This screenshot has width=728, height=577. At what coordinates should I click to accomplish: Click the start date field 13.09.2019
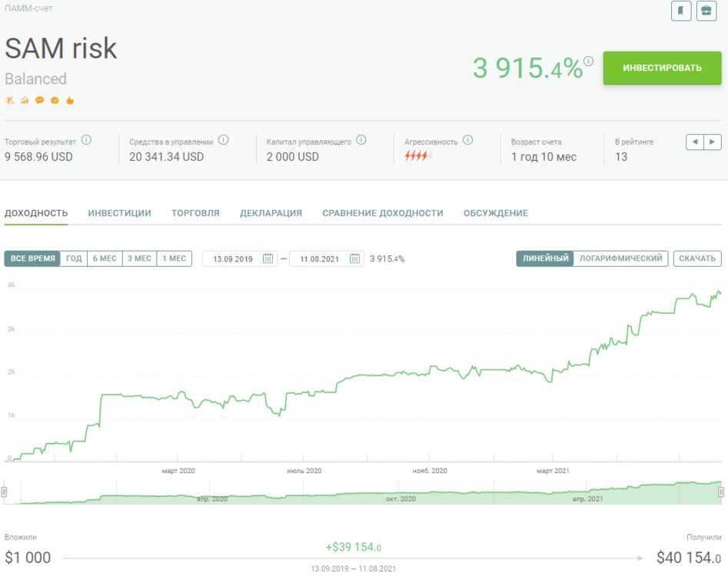pos(240,258)
